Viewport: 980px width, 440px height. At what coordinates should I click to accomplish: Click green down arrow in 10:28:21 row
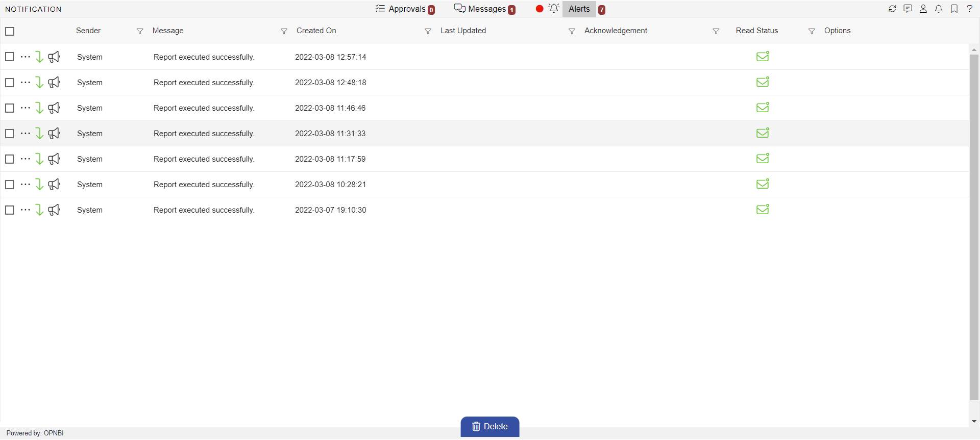tap(39, 184)
